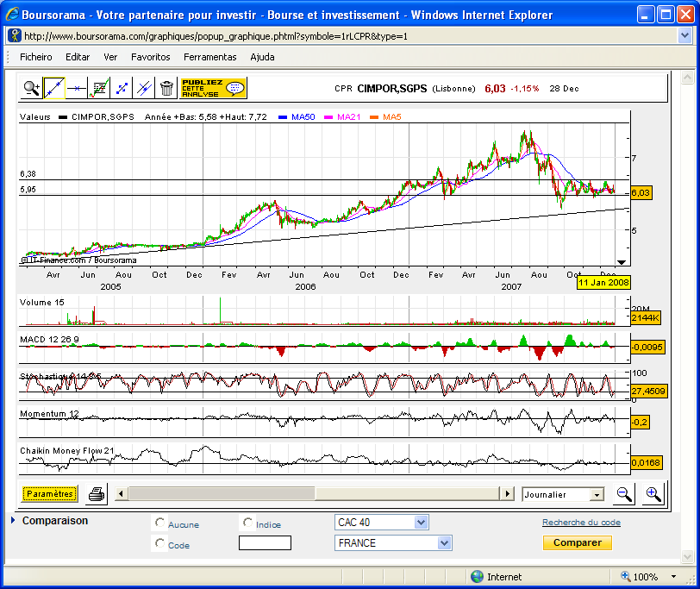Open the status bar zoom dropdown arrow
Viewport: 700px width, 589px height.
(673, 577)
